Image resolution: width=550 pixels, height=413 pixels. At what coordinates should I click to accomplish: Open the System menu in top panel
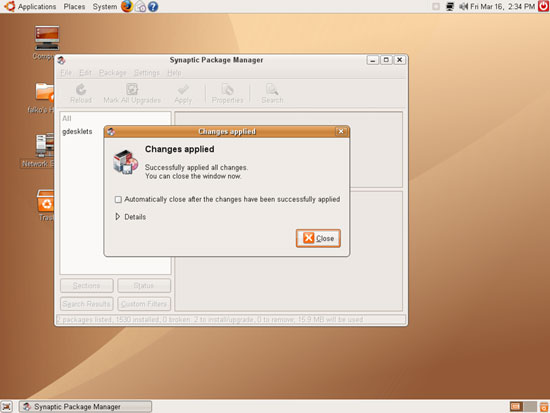point(105,6)
